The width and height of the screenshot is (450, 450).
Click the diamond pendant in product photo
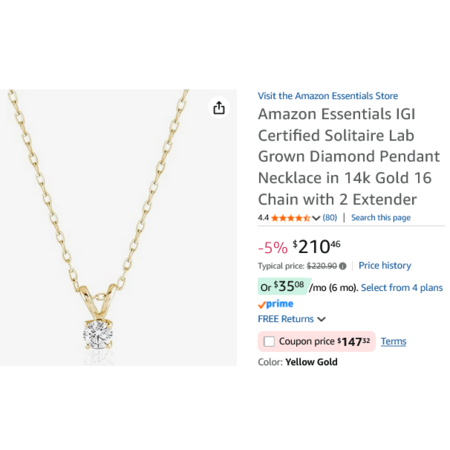click(98, 334)
